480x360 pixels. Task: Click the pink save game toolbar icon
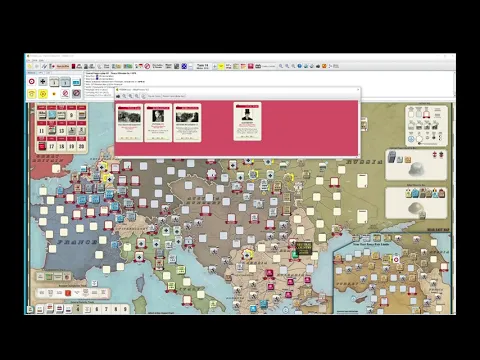tap(251, 66)
